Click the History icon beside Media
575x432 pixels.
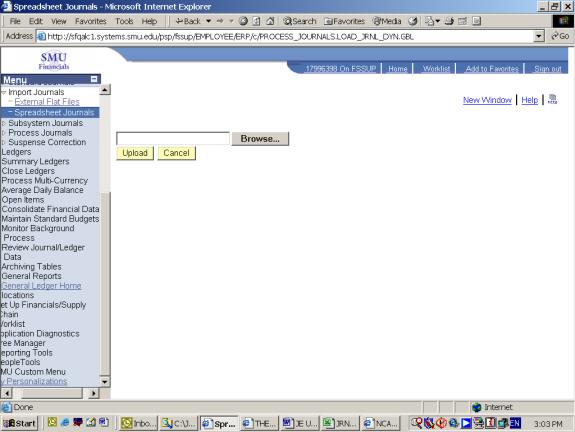[x=413, y=21]
